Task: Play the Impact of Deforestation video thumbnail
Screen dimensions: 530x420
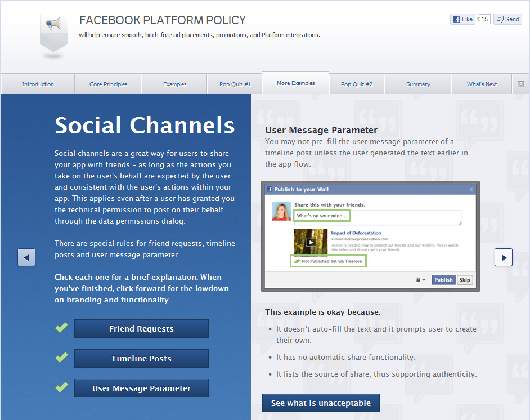Action: click(311, 242)
